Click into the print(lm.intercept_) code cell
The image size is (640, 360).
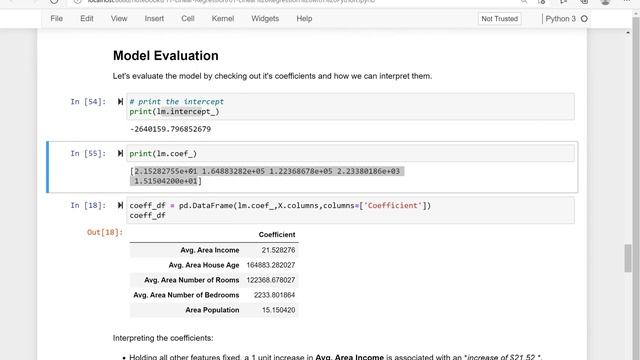350,107
